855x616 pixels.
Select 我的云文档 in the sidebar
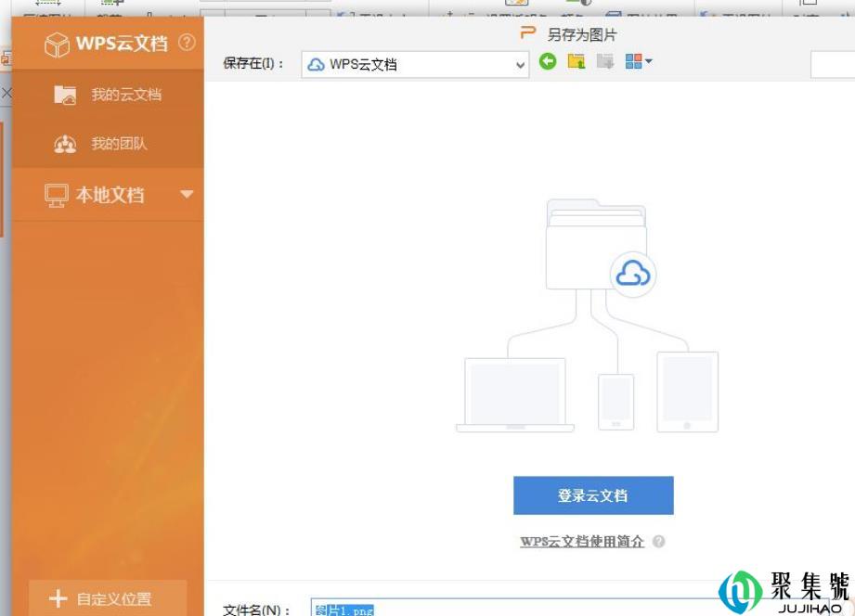tap(125, 95)
